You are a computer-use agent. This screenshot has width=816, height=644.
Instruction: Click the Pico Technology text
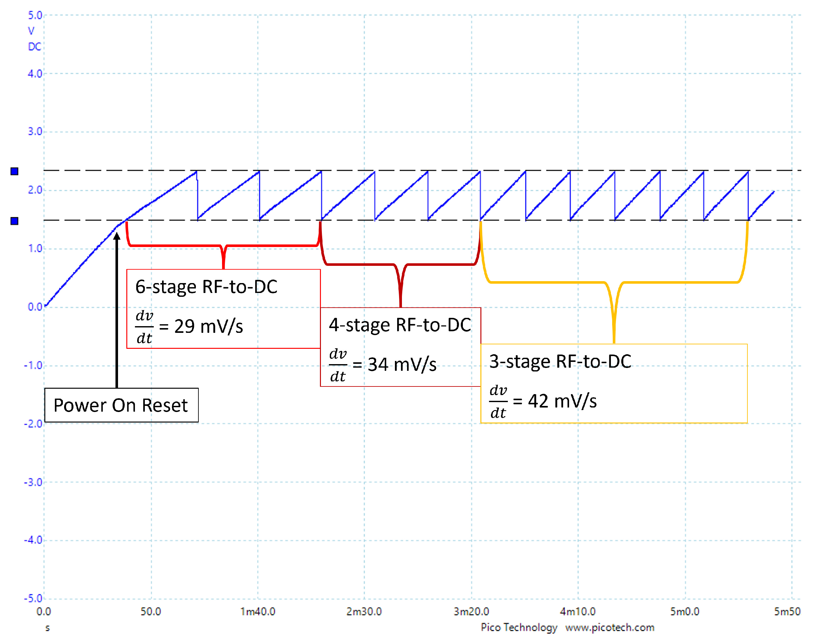(x=519, y=627)
